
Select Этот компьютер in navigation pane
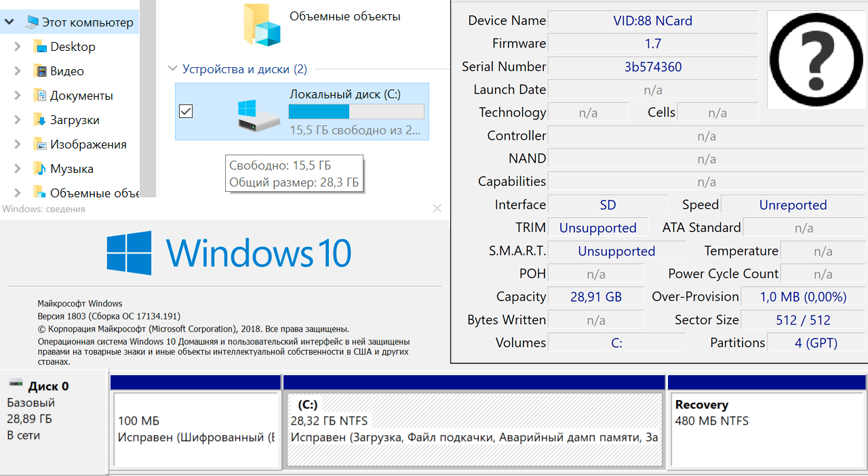point(87,22)
